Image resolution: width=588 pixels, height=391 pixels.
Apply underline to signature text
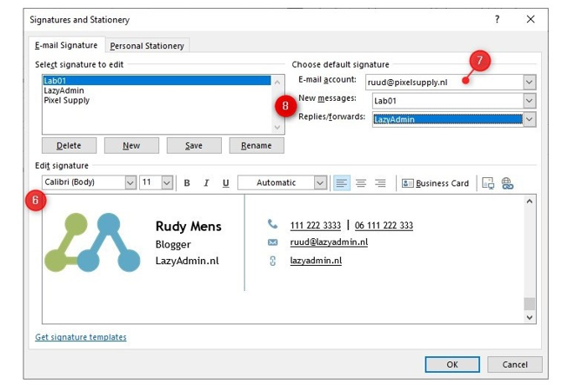pyautogui.click(x=226, y=183)
